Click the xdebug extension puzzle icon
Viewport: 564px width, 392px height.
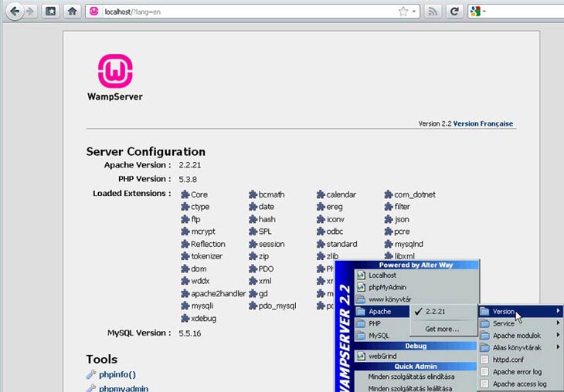185,319
